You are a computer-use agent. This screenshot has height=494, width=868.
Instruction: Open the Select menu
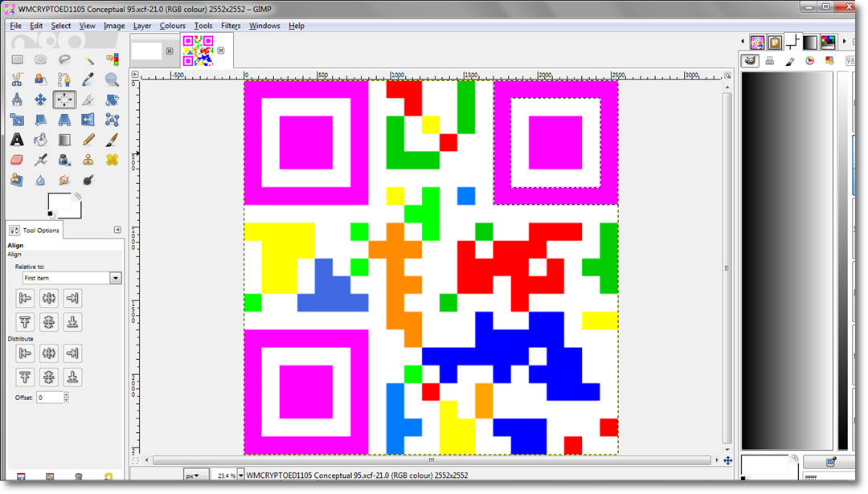[x=61, y=26]
